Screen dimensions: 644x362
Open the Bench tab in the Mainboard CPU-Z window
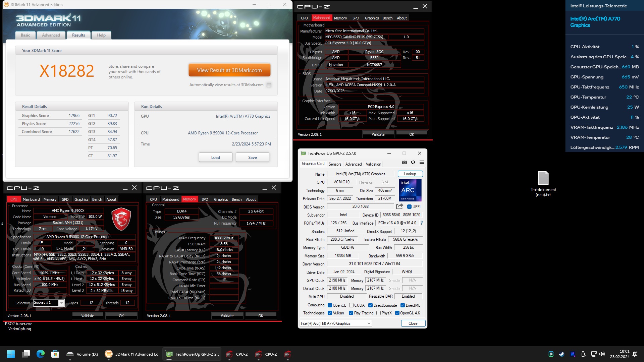(387, 18)
